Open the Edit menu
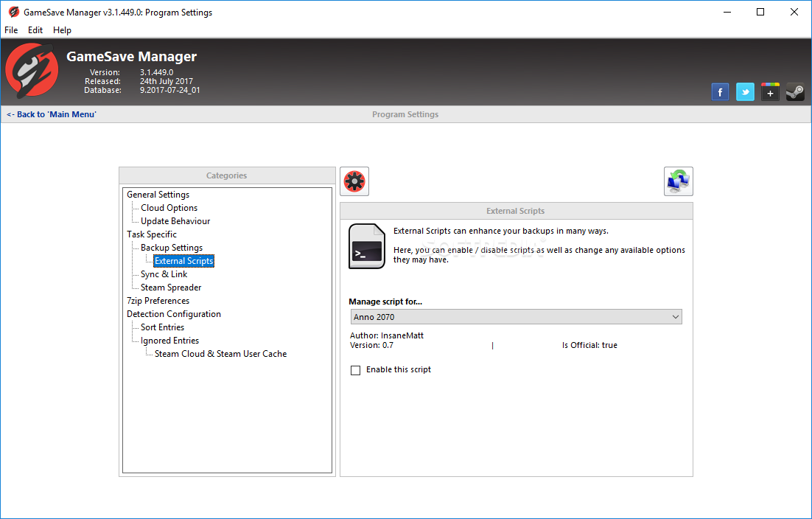 point(35,30)
